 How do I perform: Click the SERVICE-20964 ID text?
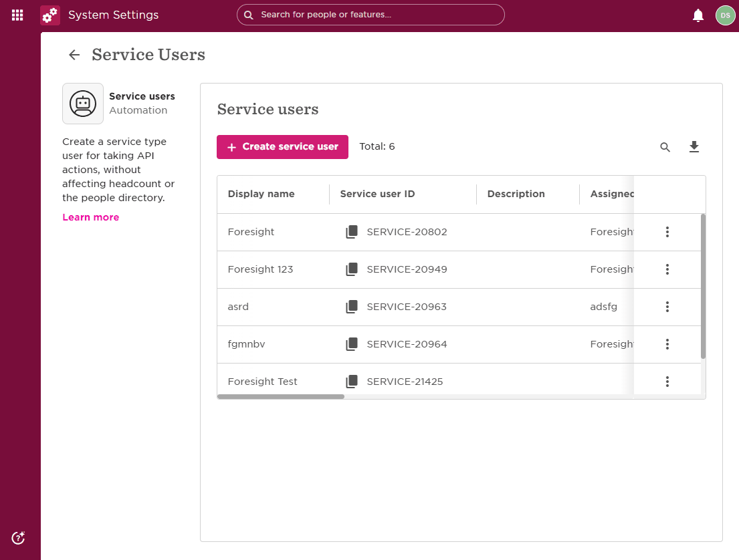point(407,344)
